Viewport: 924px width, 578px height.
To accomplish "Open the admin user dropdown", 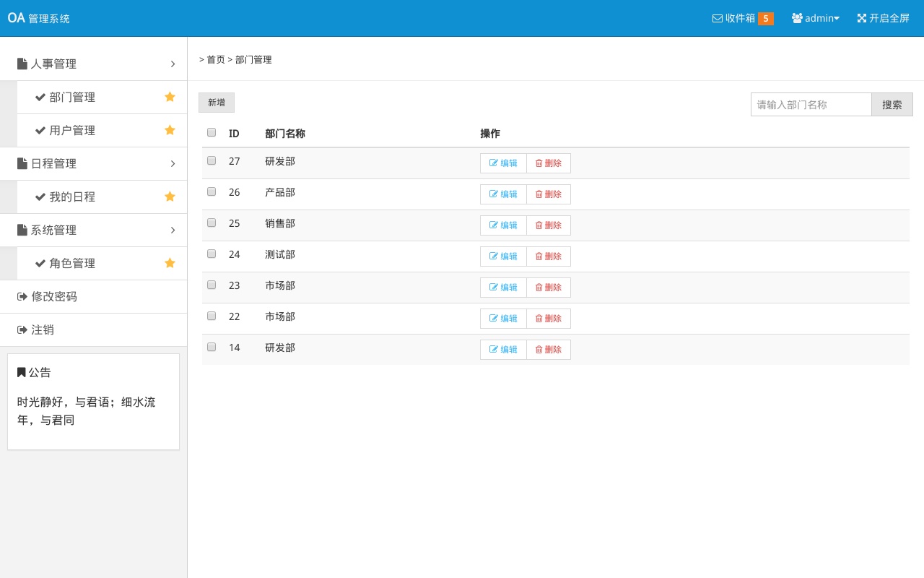I will [816, 19].
